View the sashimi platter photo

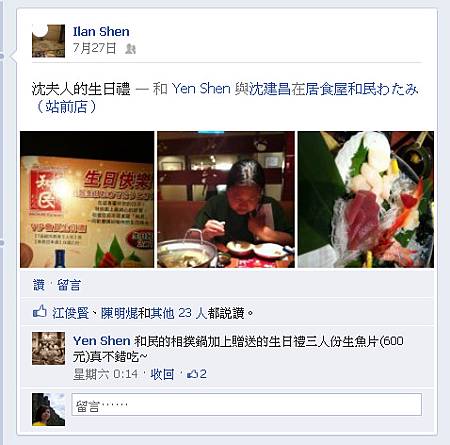coord(366,199)
